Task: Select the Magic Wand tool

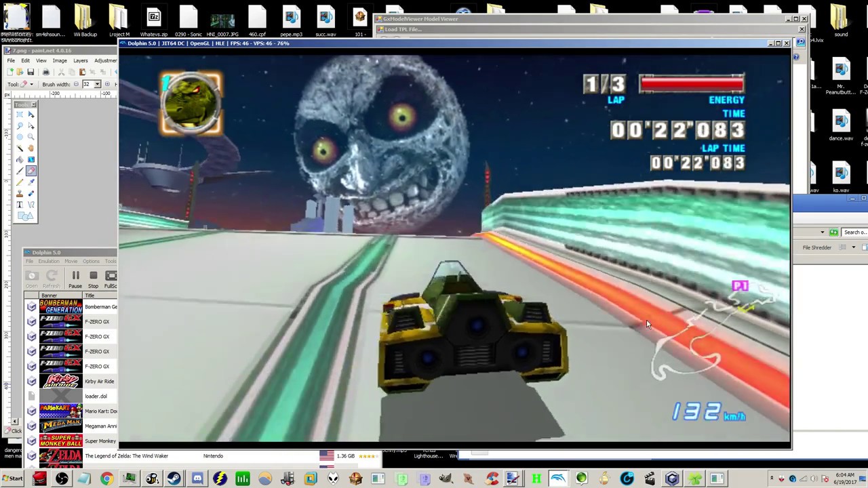Action: [x=20, y=148]
